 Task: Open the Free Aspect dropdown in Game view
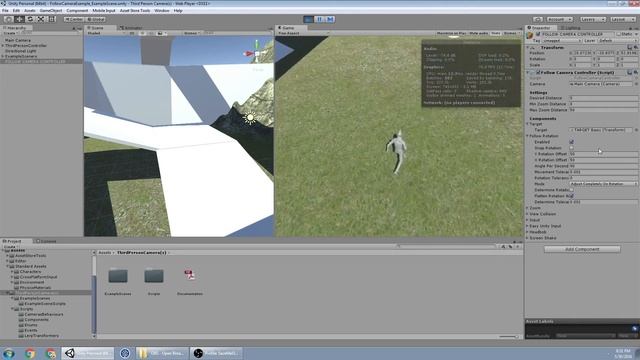pyautogui.click(x=303, y=33)
